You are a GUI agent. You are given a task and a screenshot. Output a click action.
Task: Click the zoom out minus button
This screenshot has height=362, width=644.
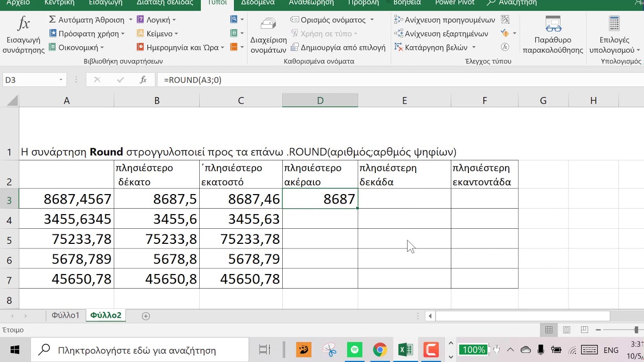click(598, 330)
